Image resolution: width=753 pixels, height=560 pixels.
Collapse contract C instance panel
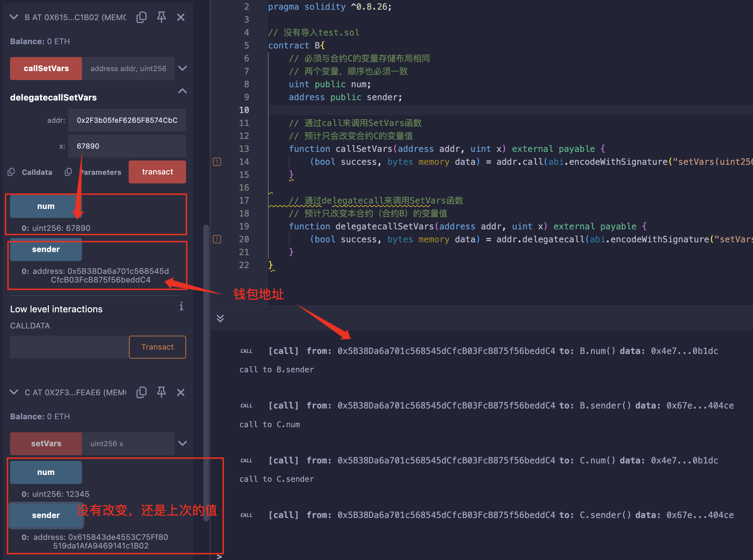point(14,392)
